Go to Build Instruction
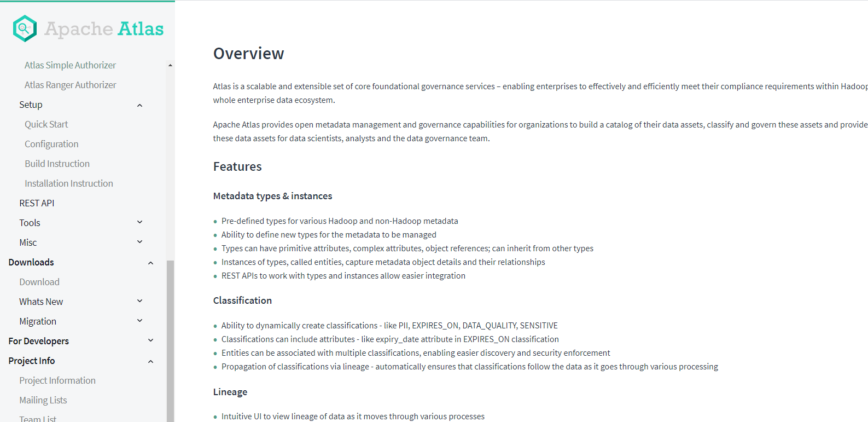This screenshot has height=422, width=868. tap(57, 164)
